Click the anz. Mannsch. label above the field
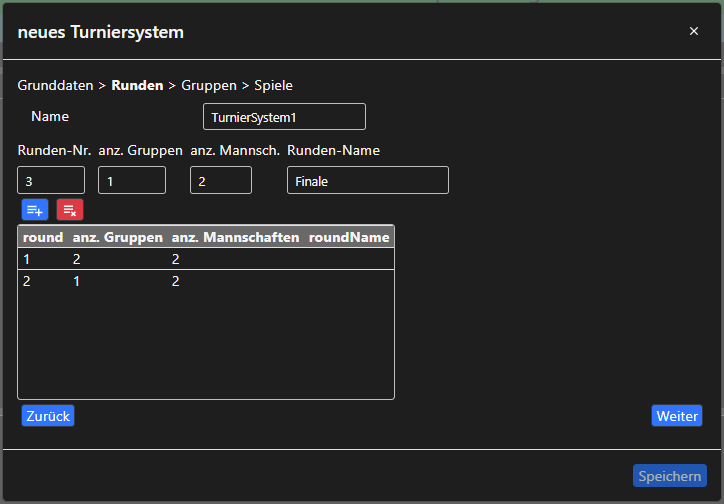Image resolution: width=724 pixels, height=504 pixels. pyautogui.click(x=235, y=150)
